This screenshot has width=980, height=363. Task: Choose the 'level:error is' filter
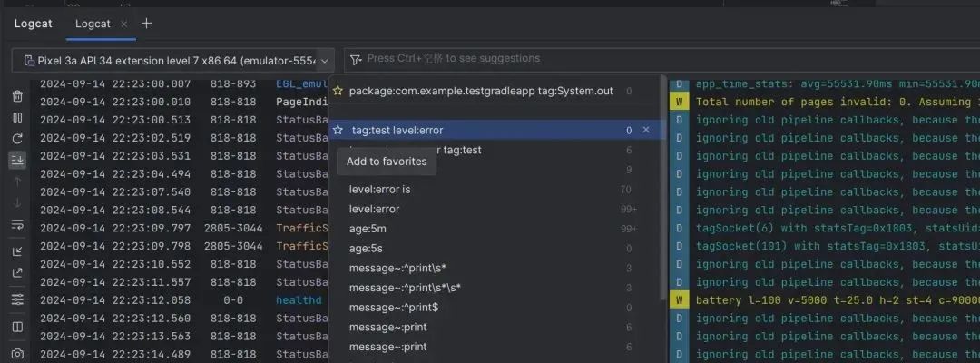[x=379, y=189]
